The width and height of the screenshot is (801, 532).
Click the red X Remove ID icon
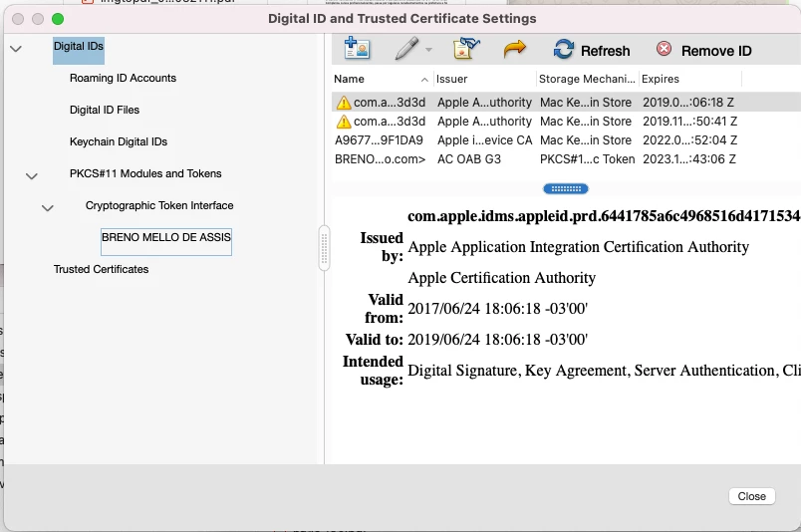[x=664, y=49]
